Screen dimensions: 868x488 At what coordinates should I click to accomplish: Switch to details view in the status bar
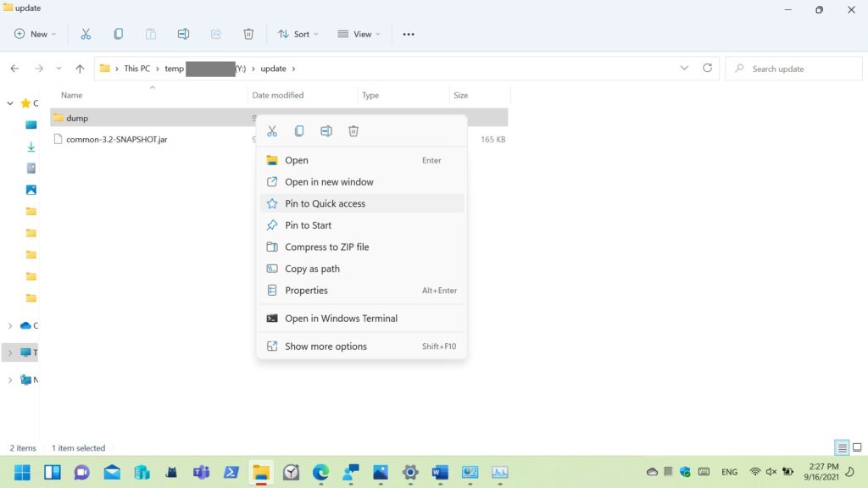click(x=842, y=447)
